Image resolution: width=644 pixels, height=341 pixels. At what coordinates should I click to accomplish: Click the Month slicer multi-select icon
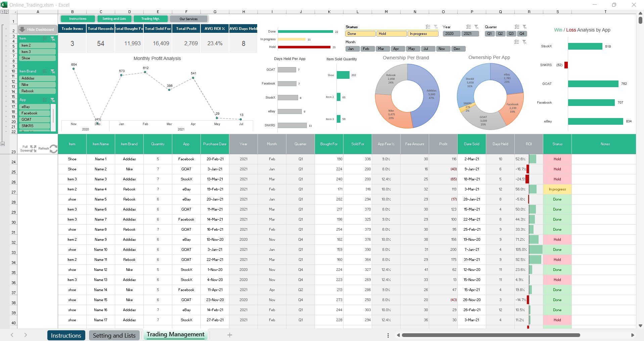[x=516, y=42]
